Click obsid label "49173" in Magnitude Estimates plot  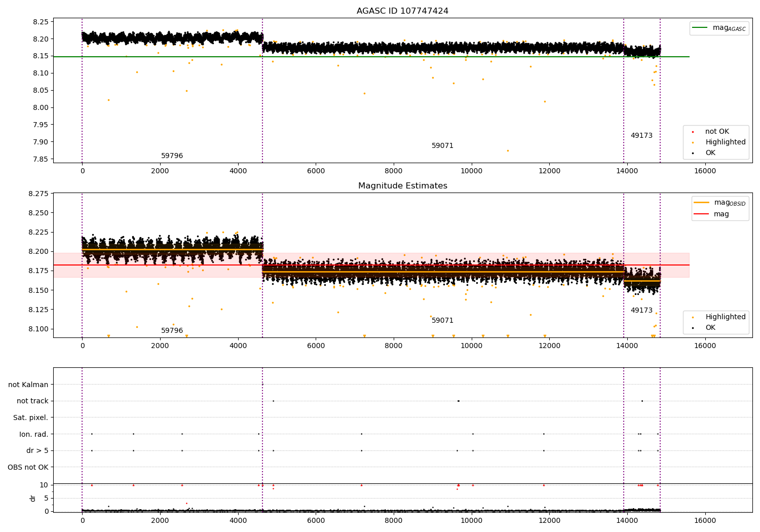click(641, 311)
